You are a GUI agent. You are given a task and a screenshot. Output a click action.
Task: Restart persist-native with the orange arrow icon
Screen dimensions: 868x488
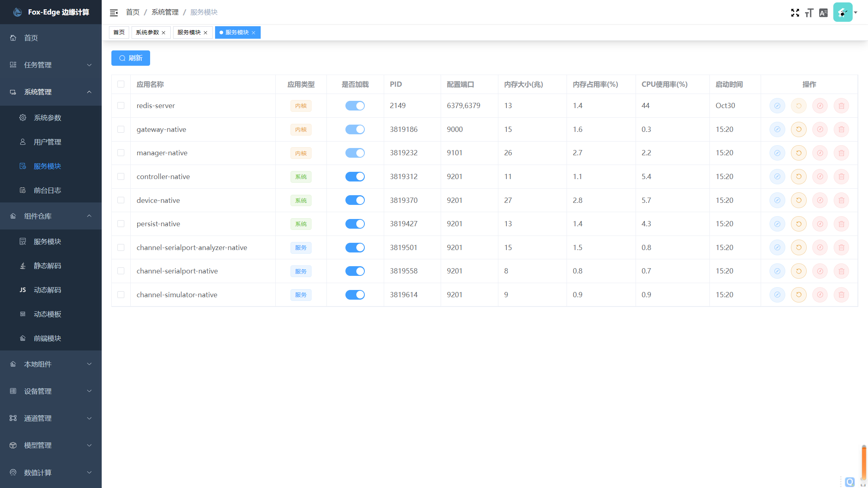(799, 224)
